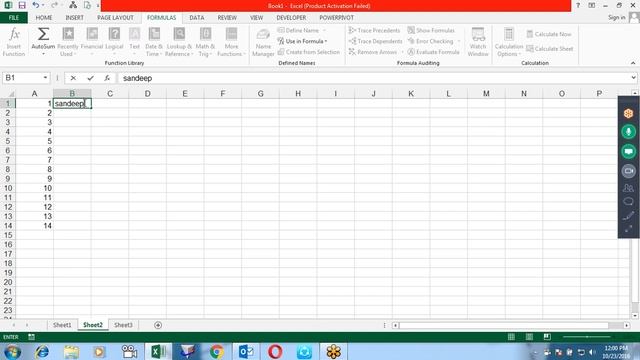Click Evaluate Formula
The width and height of the screenshot is (640, 360).
(433, 52)
